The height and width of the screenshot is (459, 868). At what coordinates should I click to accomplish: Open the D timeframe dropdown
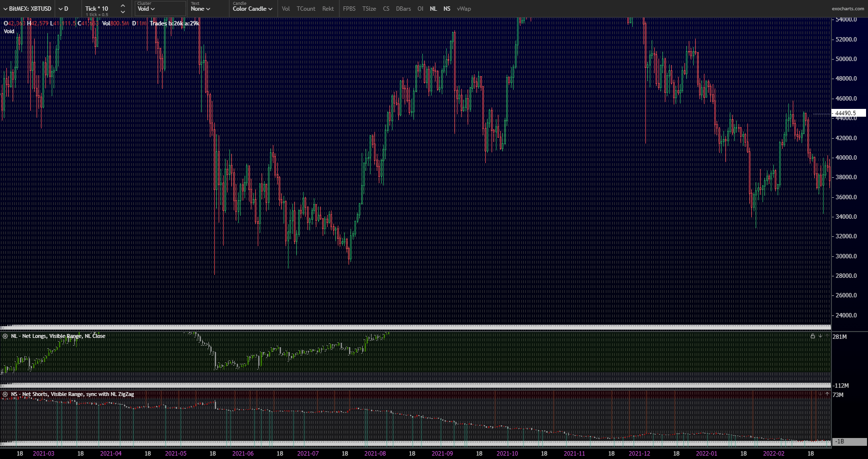click(x=63, y=9)
